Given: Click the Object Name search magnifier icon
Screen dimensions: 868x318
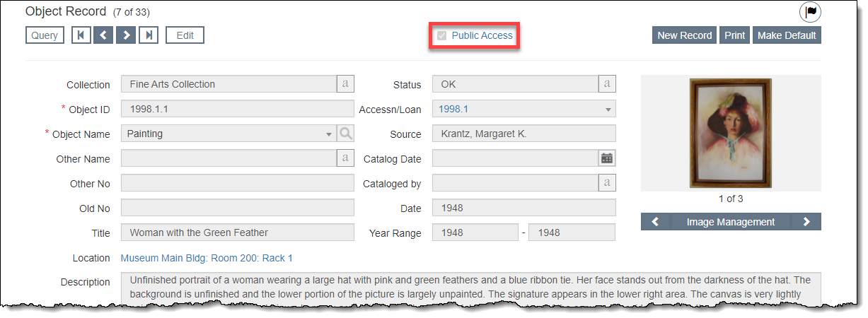Looking at the screenshot, I should 345,134.
